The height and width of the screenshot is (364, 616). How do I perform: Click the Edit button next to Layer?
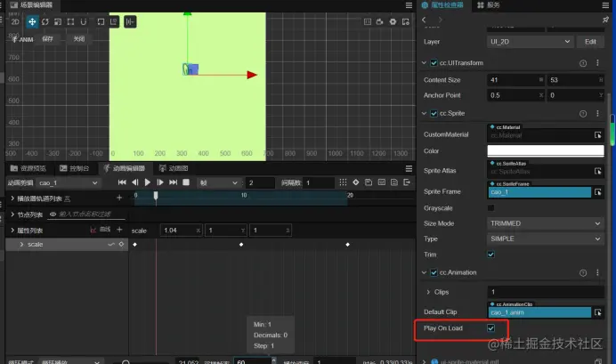click(x=590, y=42)
